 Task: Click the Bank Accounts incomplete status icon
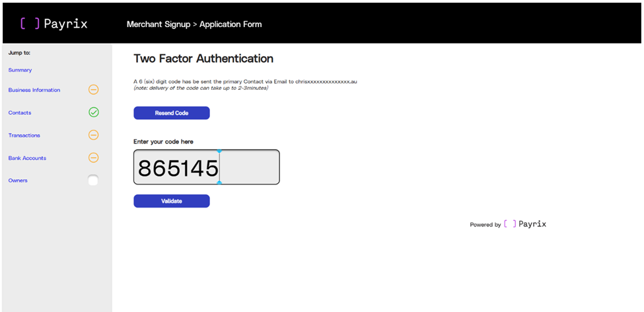click(94, 157)
